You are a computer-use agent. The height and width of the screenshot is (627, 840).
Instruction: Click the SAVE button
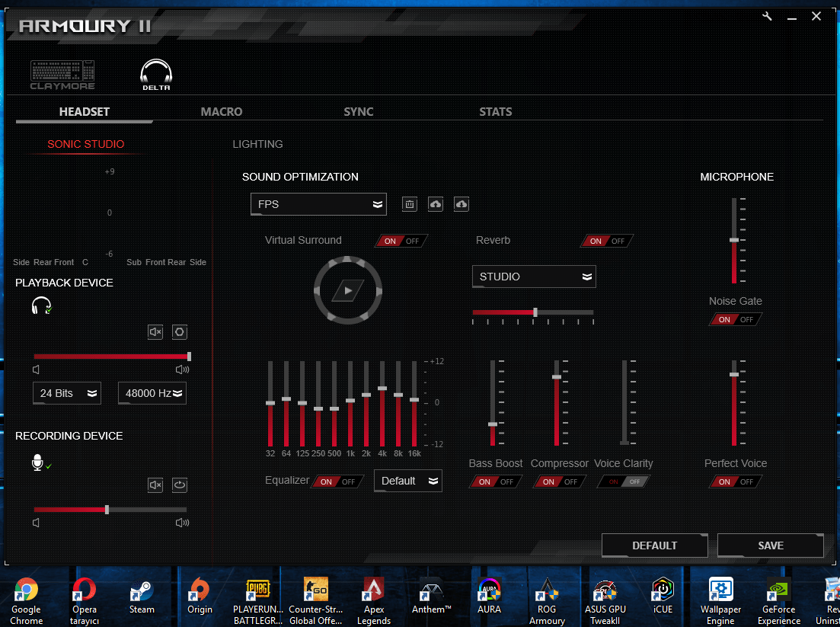(x=771, y=545)
